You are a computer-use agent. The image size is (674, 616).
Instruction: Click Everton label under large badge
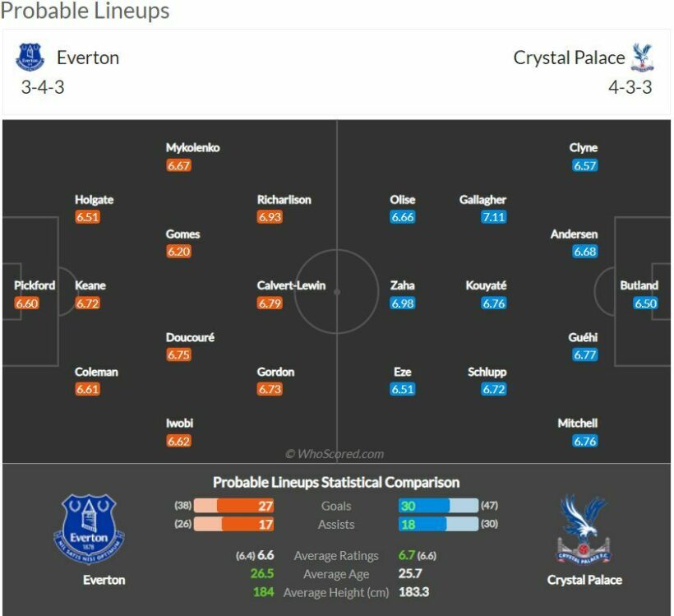coord(104,580)
